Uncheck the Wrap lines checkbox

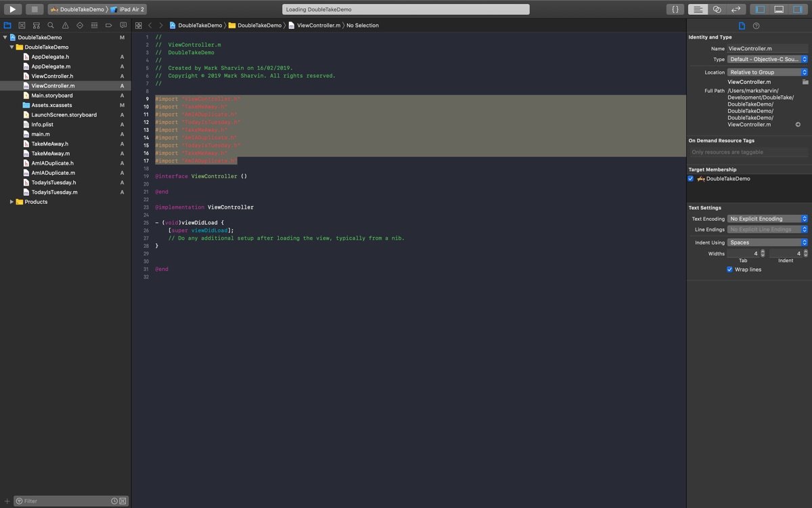(729, 270)
